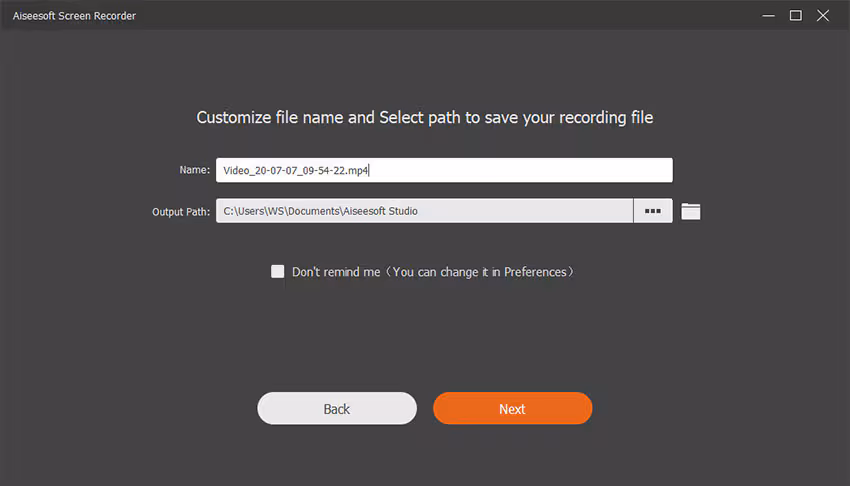Viewport: 850px width, 486px height.
Task: Click the "Don't remind me" label text
Action: (336, 272)
